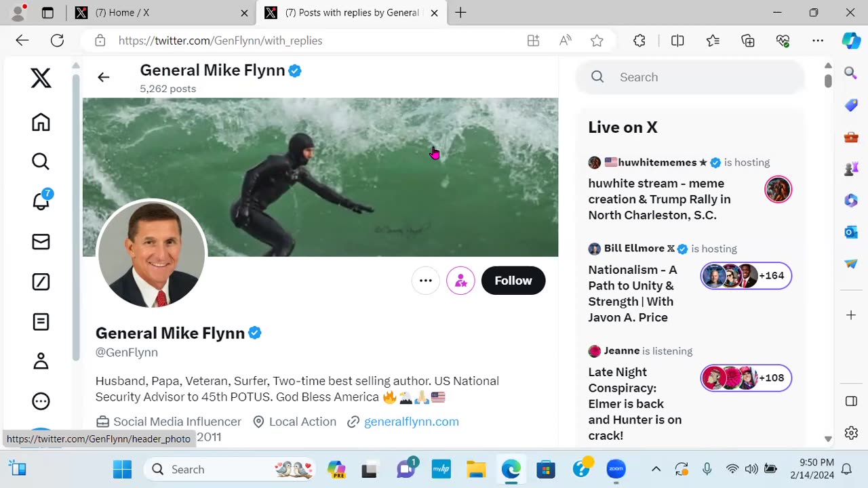868x488 pixels.
Task: Open Favorites list icon
Action: click(x=713, y=41)
